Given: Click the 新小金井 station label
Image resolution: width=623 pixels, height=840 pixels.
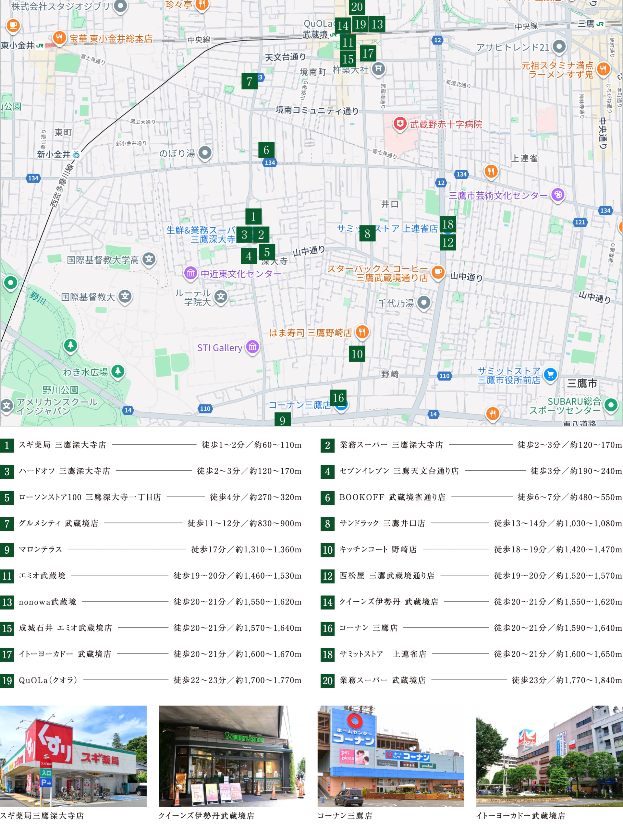Looking at the screenshot, I should (54, 154).
